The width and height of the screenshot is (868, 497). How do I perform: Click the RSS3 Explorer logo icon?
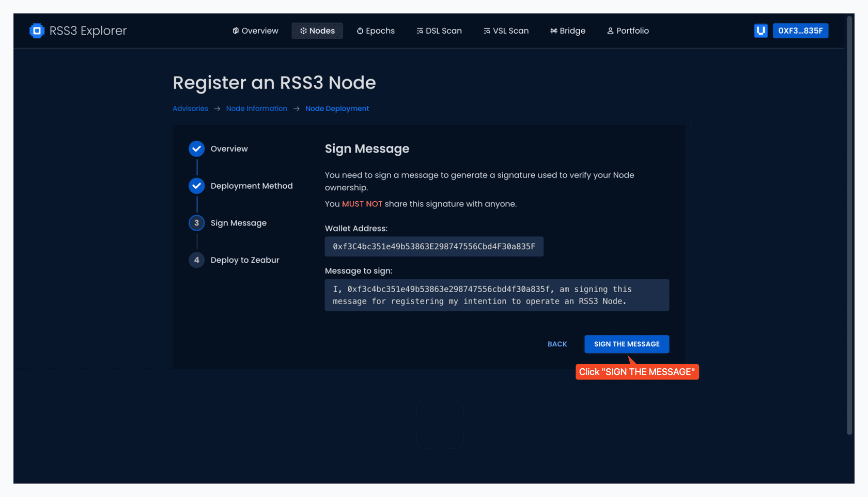click(x=37, y=31)
